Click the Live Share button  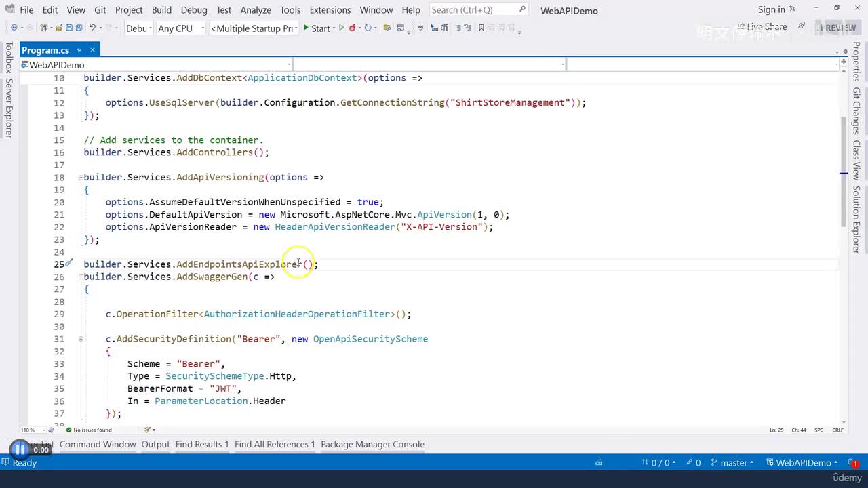click(762, 27)
